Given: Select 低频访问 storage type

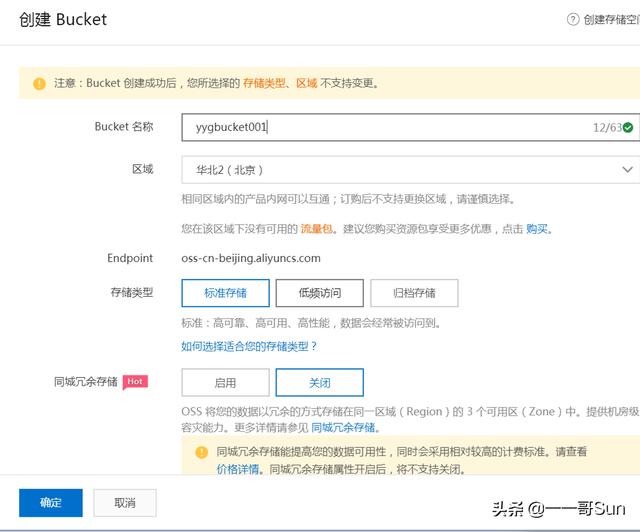Looking at the screenshot, I should pyautogui.click(x=320, y=293).
